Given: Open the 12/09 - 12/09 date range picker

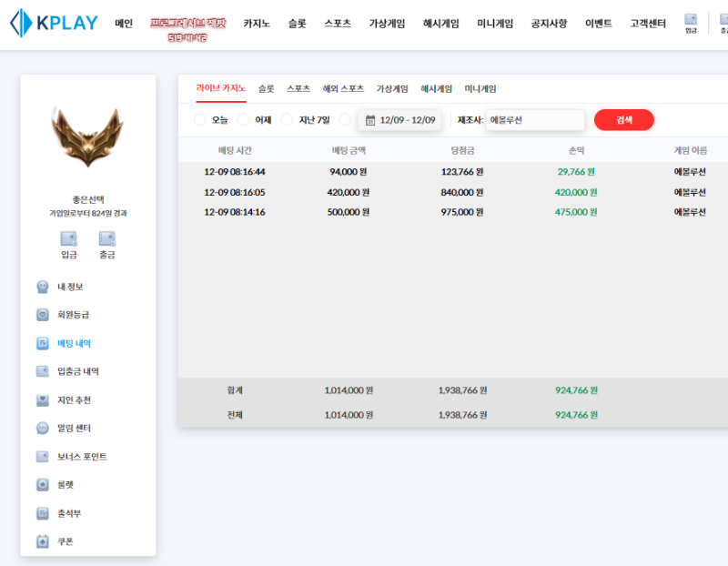Looking at the screenshot, I should [x=399, y=120].
